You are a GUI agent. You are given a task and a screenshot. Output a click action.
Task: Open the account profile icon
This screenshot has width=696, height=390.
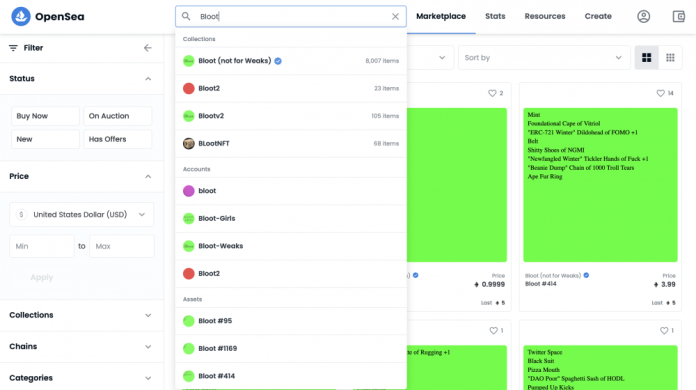click(x=643, y=16)
